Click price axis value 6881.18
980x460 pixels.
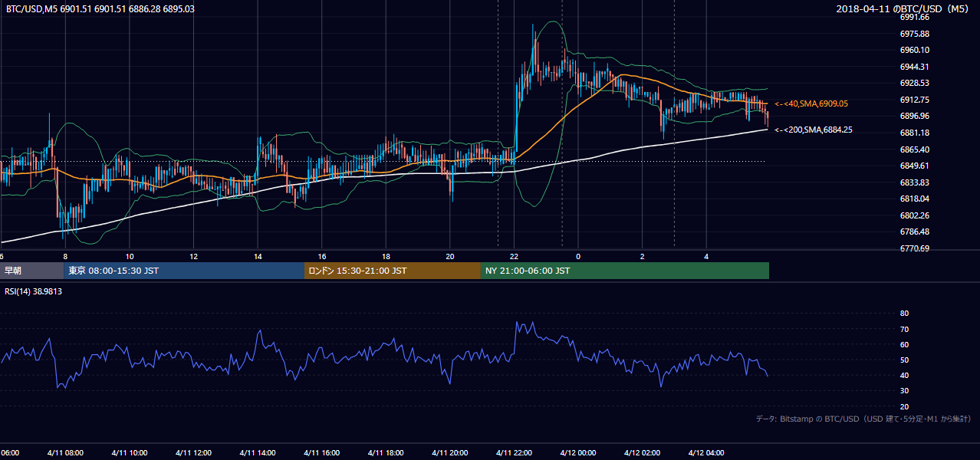click(914, 133)
